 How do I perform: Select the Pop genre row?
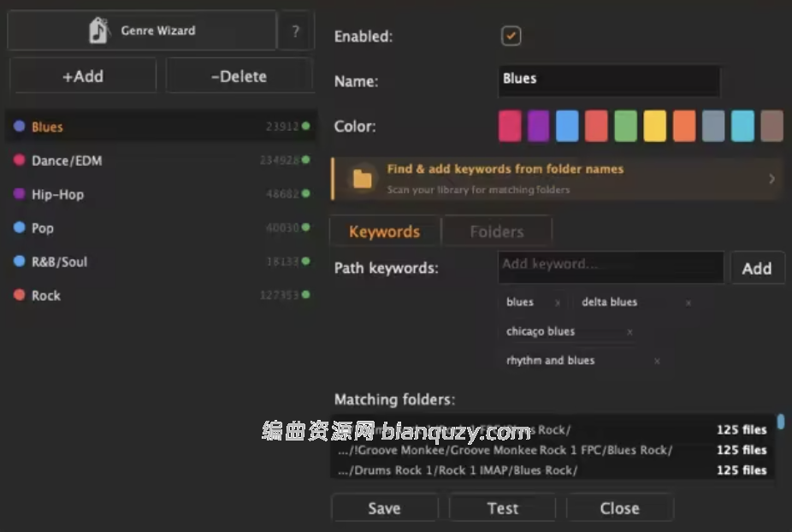coord(162,228)
